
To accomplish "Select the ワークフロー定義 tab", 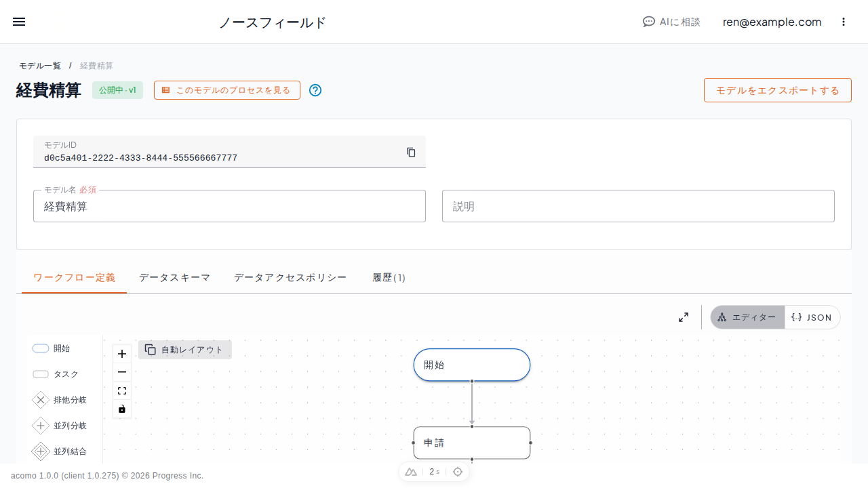I will point(75,278).
